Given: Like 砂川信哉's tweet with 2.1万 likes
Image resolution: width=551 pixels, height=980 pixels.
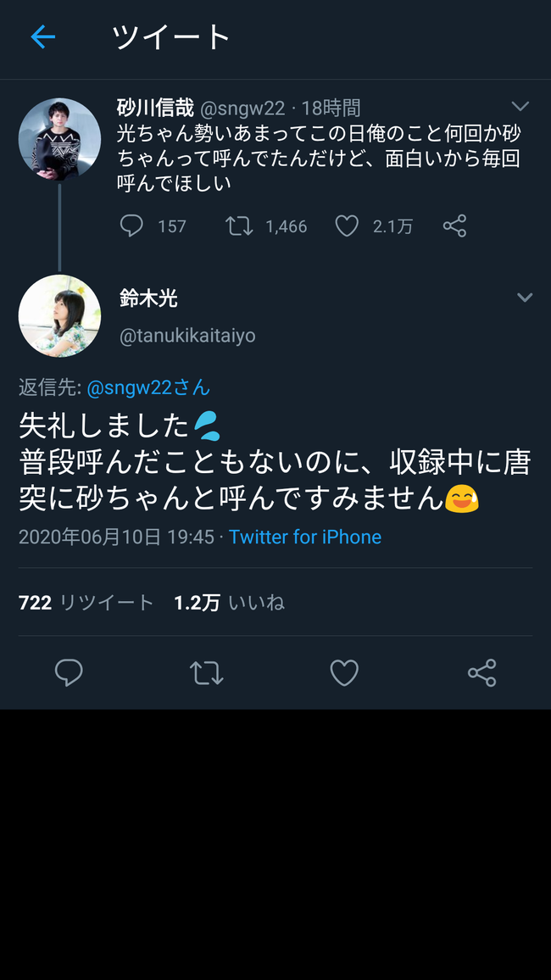Looking at the screenshot, I should (347, 226).
